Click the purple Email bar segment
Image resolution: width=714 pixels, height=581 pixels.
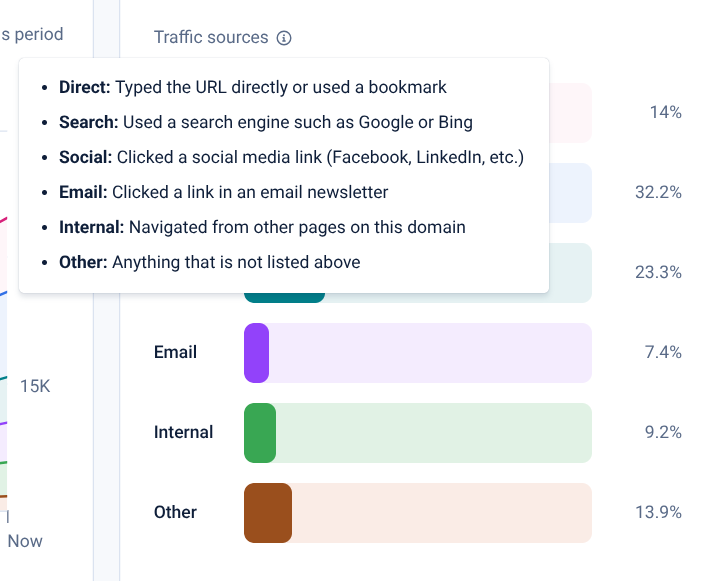point(257,352)
